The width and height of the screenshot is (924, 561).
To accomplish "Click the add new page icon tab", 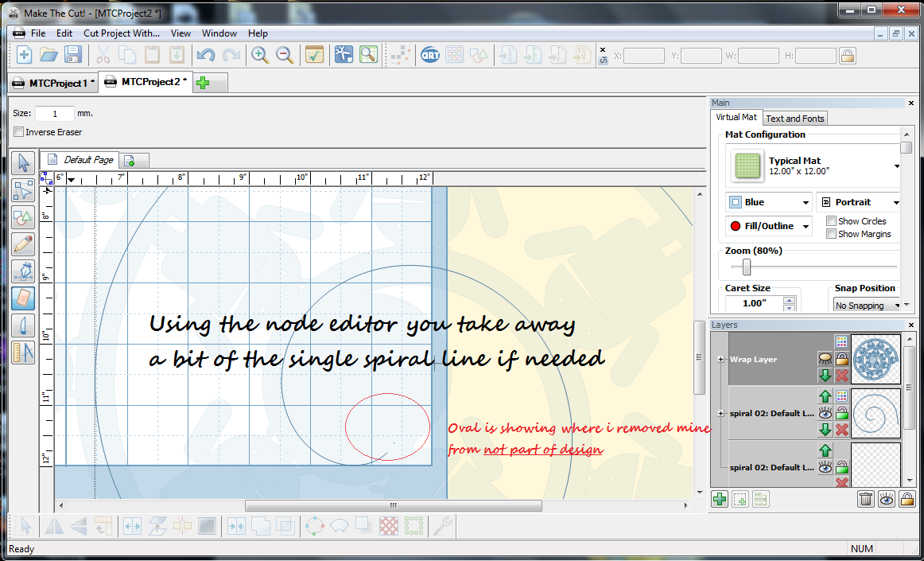I will click(130, 160).
